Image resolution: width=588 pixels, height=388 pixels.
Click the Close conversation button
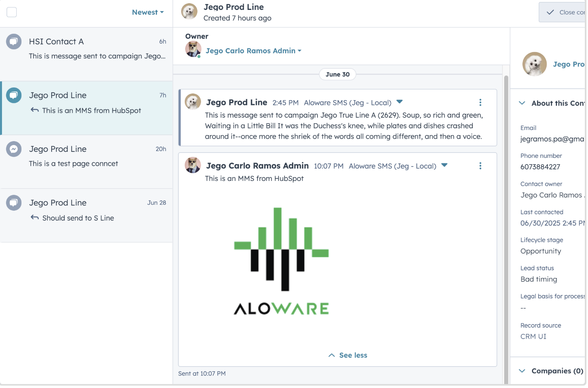point(563,12)
